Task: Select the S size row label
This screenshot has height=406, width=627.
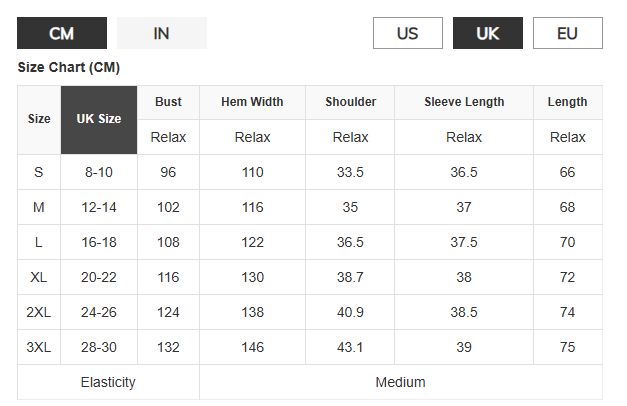Action: (x=39, y=172)
